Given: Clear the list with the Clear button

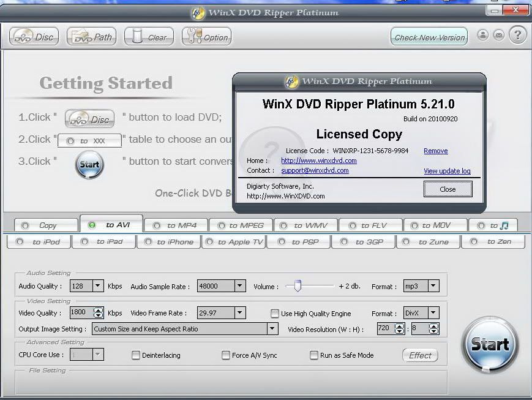Looking at the screenshot, I should pos(149,36).
